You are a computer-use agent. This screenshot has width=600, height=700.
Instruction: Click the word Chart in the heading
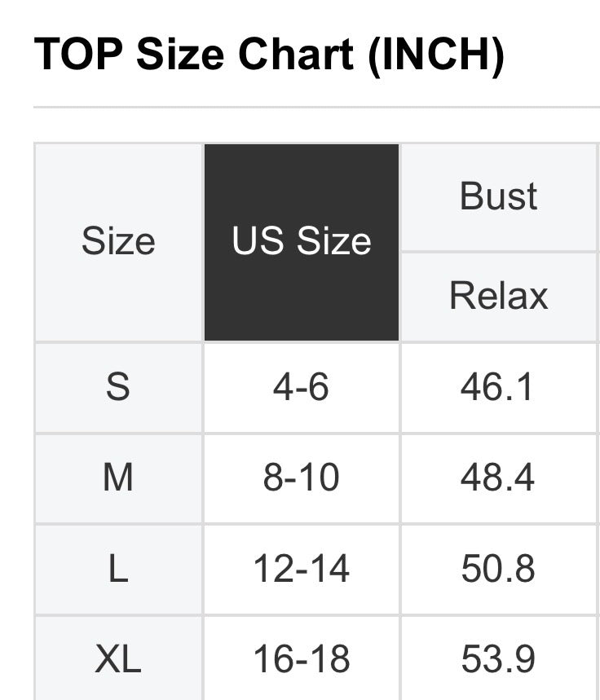296,54
